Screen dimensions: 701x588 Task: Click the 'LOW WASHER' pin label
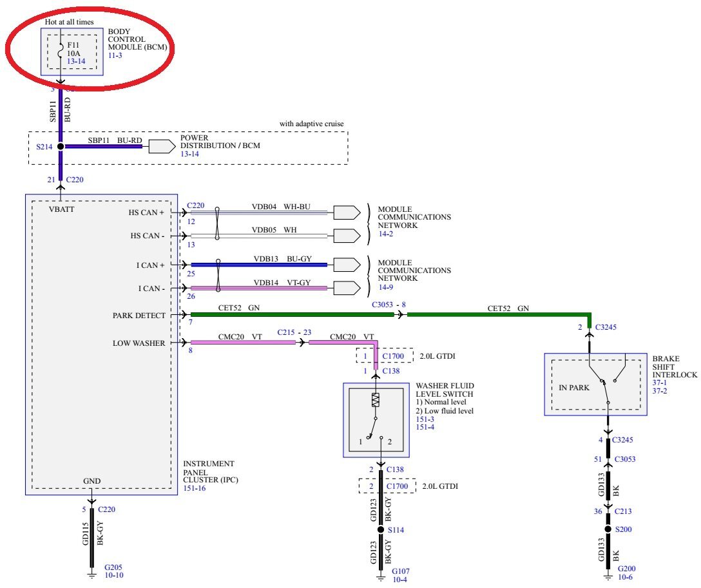tap(139, 343)
